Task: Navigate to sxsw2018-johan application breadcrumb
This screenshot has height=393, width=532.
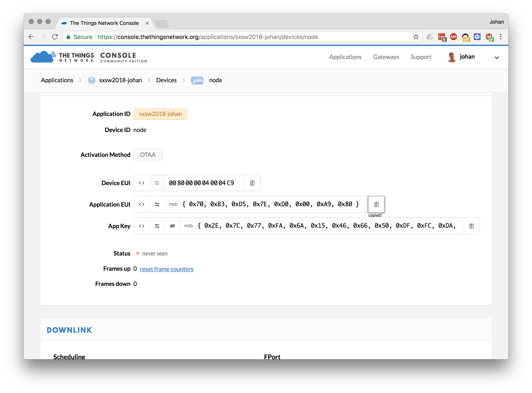Action: coord(121,80)
